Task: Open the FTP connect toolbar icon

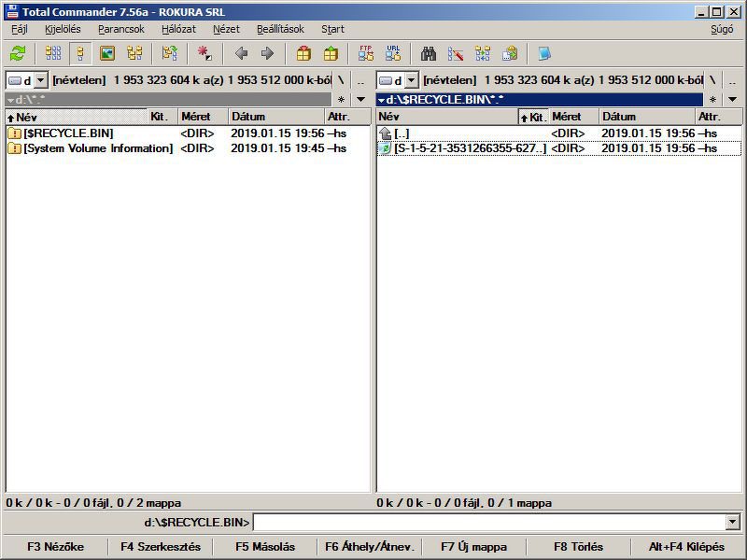Action: click(x=366, y=53)
